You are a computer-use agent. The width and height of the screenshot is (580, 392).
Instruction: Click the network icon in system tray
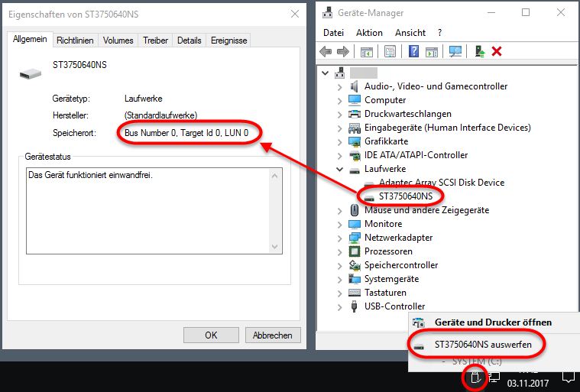(x=494, y=376)
